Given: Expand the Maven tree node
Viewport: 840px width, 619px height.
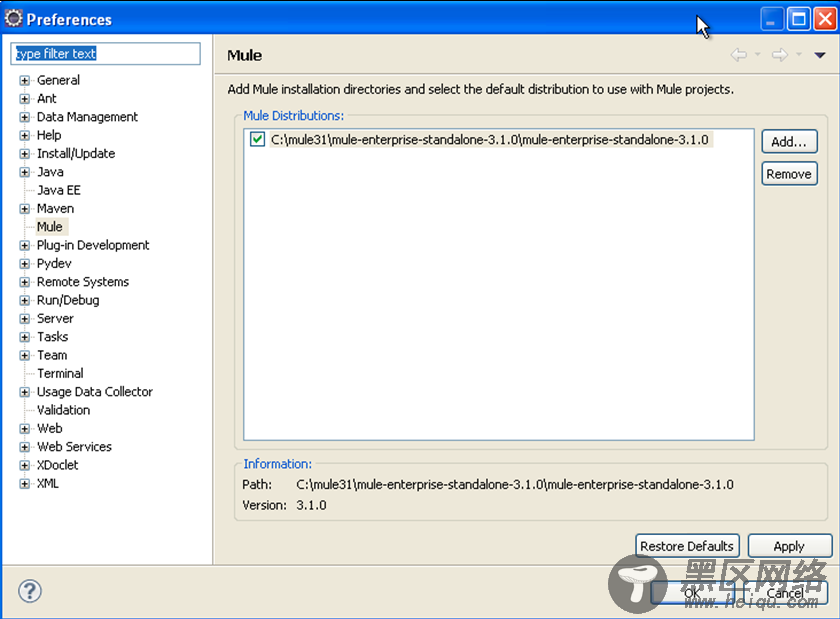Looking at the screenshot, I should (x=24, y=208).
